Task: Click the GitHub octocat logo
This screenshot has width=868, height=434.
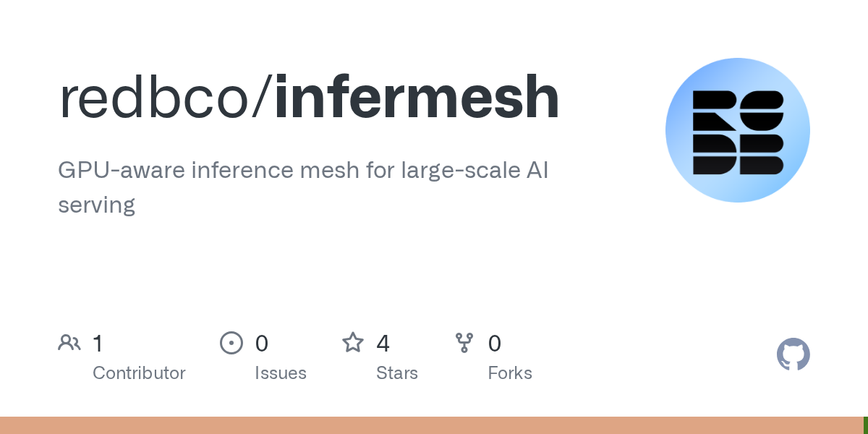Action: [x=793, y=354]
